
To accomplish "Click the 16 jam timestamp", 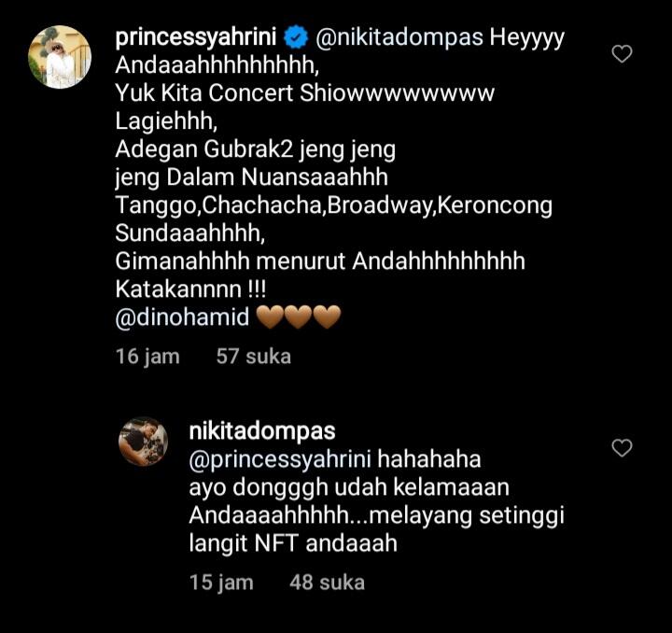I will (147, 357).
